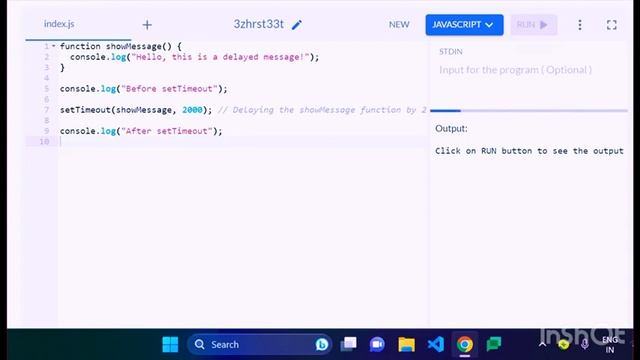Image resolution: width=640 pixels, height=360 pixels.
Task: Select the project name 3zhrst33t
Action: pyautogui.click(x=258, y=24)
